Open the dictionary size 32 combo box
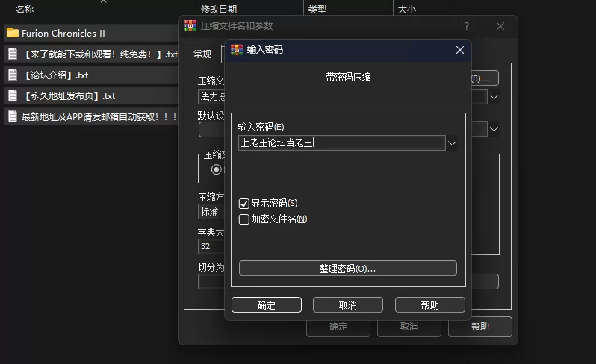The width and height of the screenshot is (596, 364). [211, 246]
